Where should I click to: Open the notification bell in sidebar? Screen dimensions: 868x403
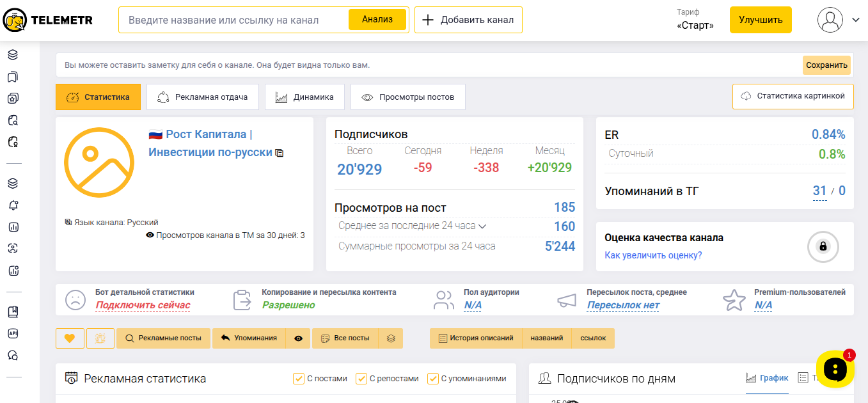point(13,205)
